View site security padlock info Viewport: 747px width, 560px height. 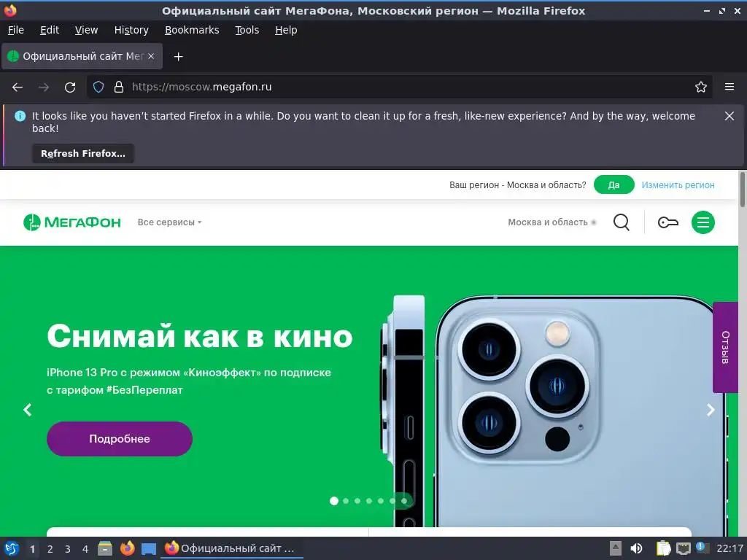(x=119, y=87)
